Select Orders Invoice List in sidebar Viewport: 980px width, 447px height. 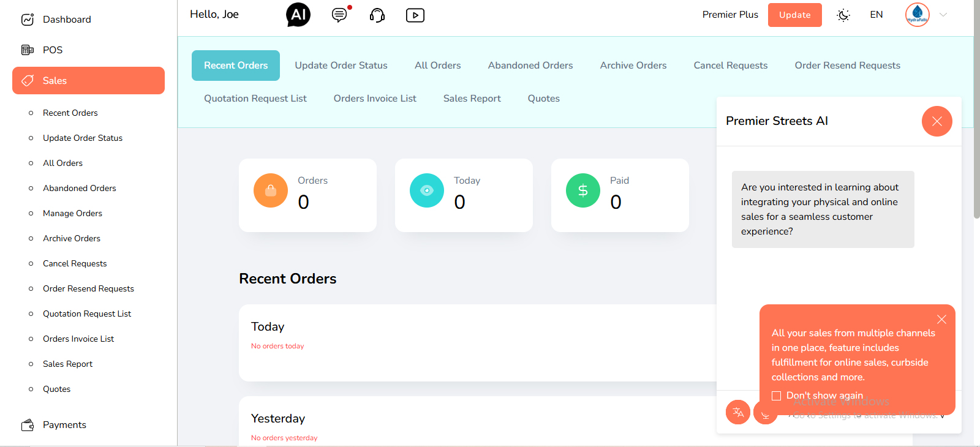click(x=78, y=339)
